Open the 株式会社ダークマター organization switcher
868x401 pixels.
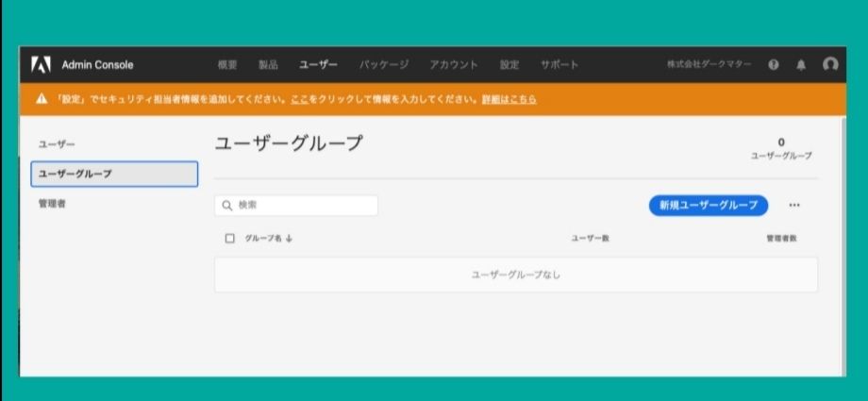709,65
